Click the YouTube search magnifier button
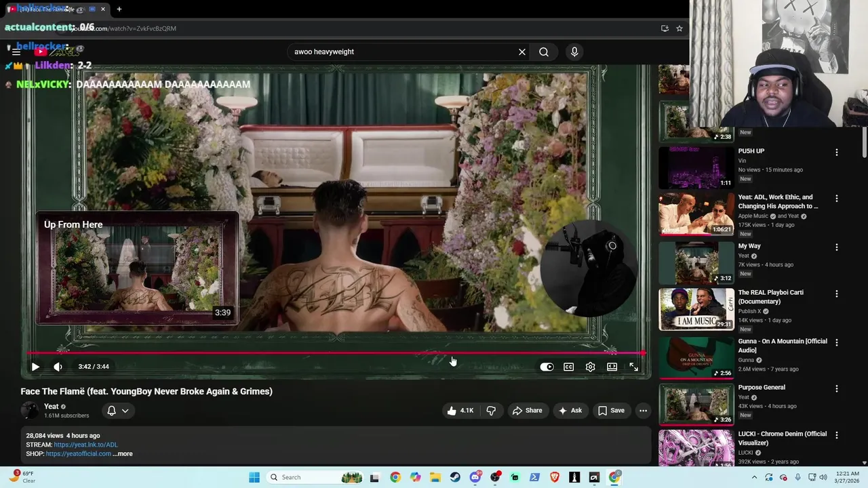This screenshot has height=488, width=868. [x=544, y=52]
